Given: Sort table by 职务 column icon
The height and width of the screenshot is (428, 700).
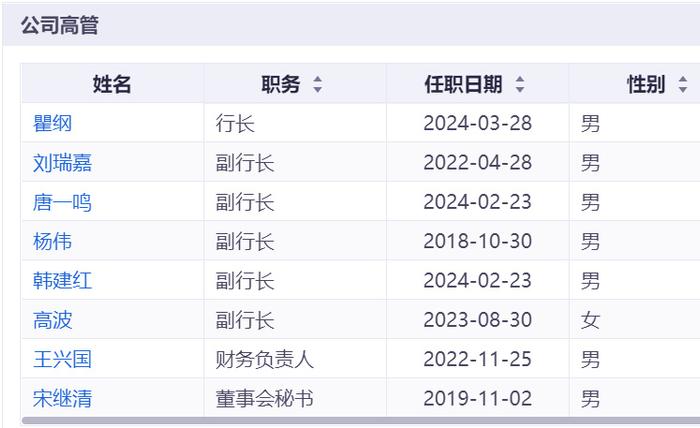Looking at the screenshot, I should coord(318,85).
